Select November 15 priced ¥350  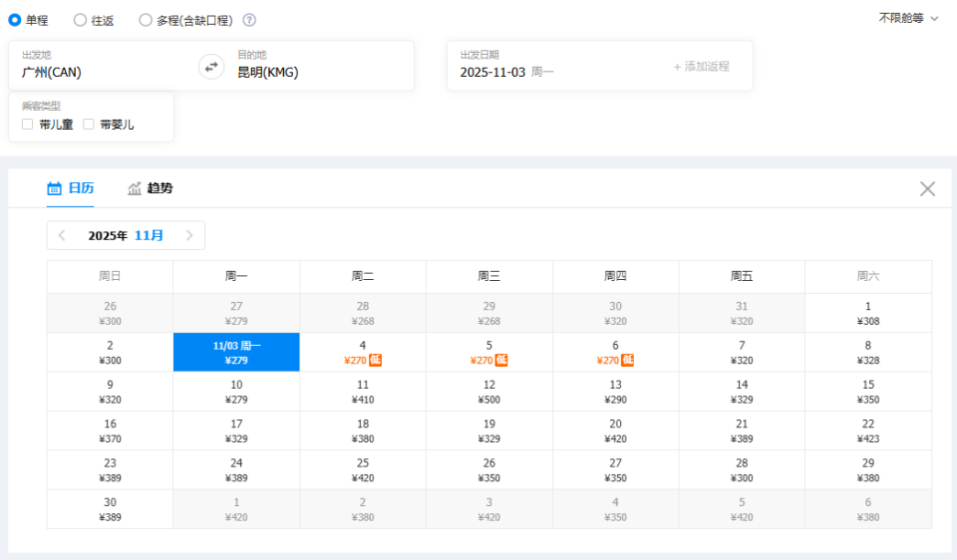point(868,392)
